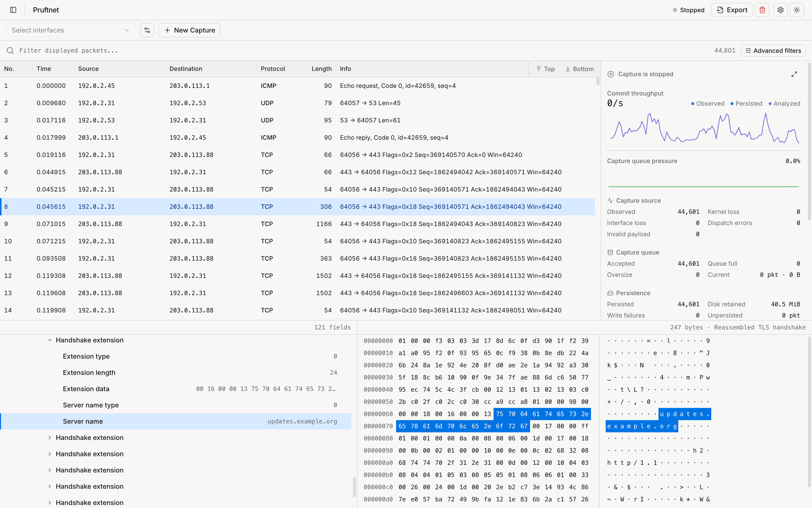The height and width of the screenshot is (508, 812).
Task: Expand the capture stats panel
Action: pyautogui.click(x=794, y=74)
